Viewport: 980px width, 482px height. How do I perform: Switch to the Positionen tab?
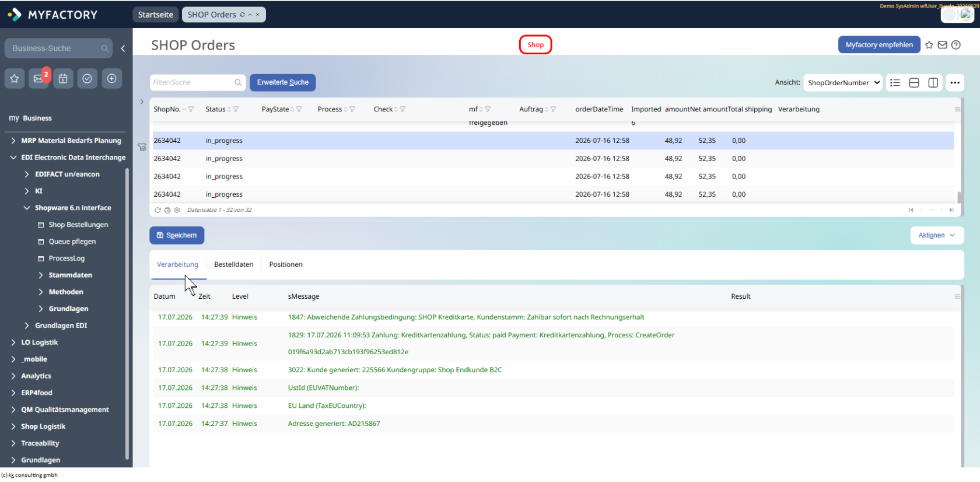[x=286, y=264]
